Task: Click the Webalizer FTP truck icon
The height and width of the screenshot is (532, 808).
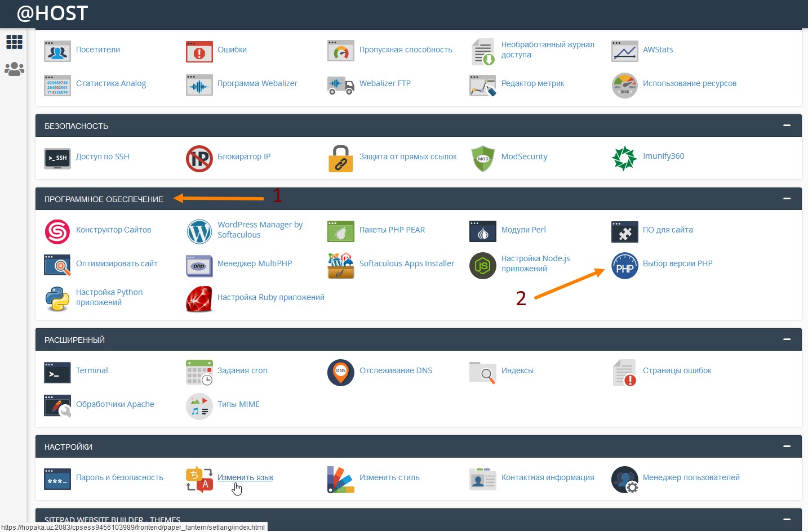Action: click(341, 85)
